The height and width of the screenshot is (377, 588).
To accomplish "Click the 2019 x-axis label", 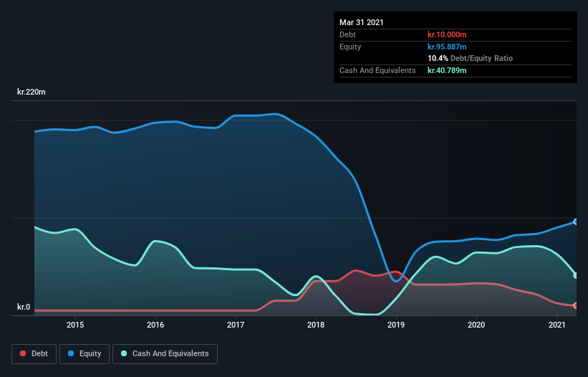I will [x=396, y=325].
